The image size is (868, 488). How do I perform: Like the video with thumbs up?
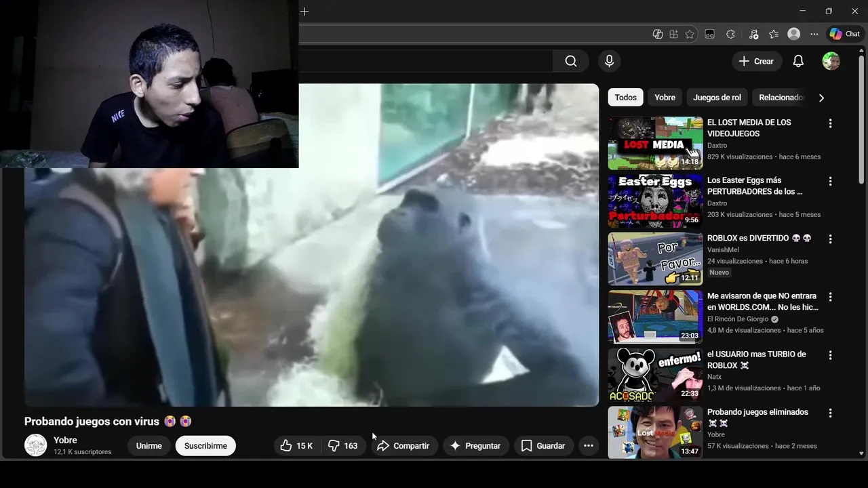(x=297, y=445)
